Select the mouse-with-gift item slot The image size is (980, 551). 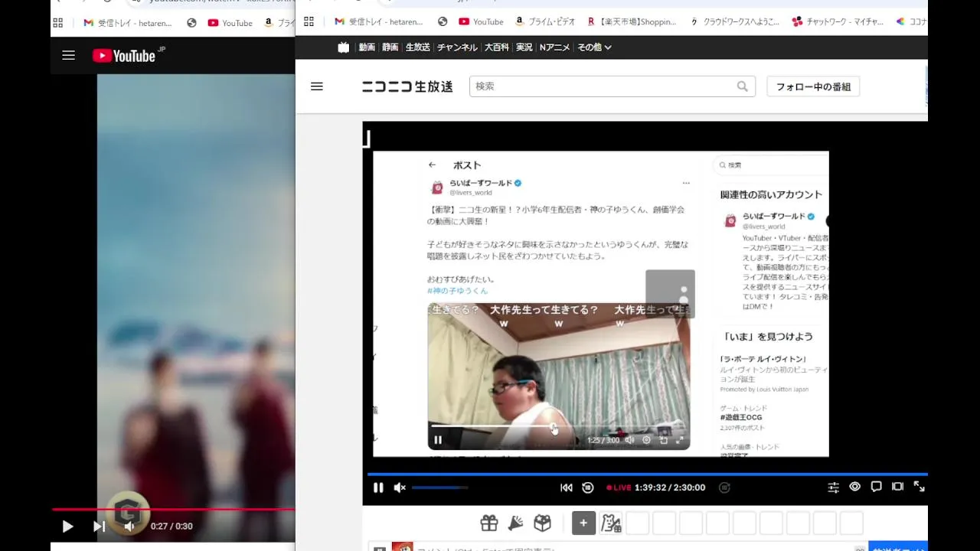click(x=610, y=523)
